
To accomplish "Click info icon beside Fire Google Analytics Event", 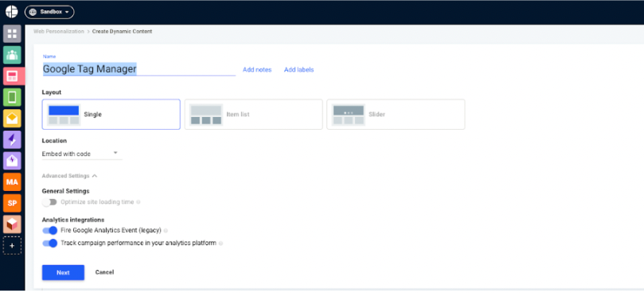I will (x=166, y=231).
